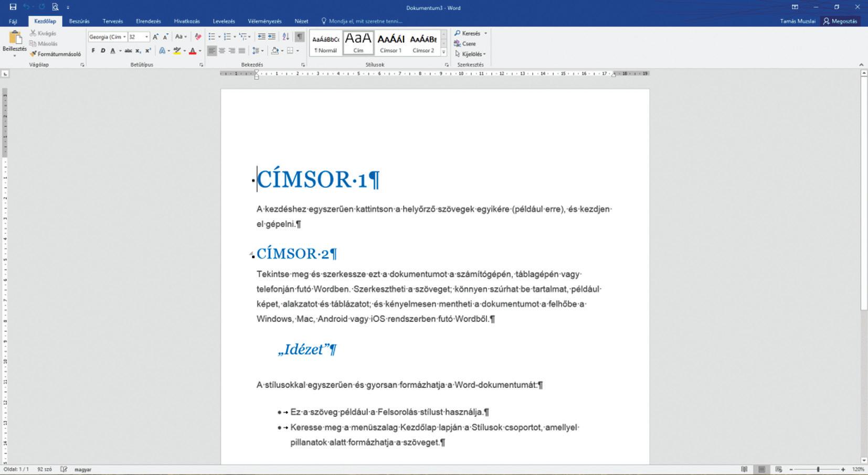Open the font color dropdown arrow
Image resolution: width=868 pixels, height=475 pixels.
(x=200, y=51)
